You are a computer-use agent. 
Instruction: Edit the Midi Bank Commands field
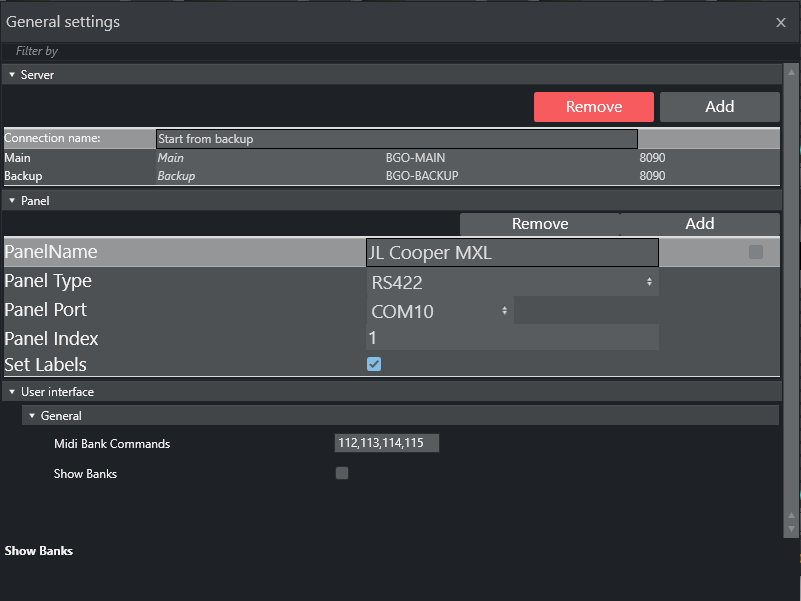[x=386, y=443]
